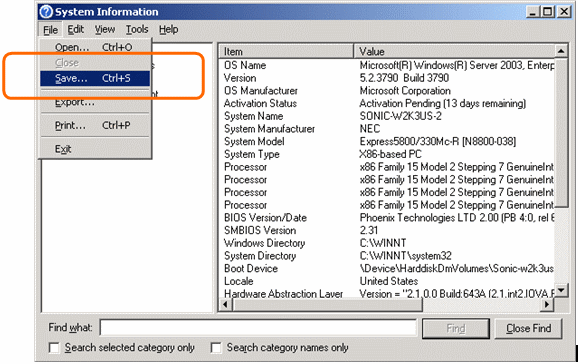Choose Export... from File menu
The width and height of the screenshot is (578, 364).
tap(95, 102)
